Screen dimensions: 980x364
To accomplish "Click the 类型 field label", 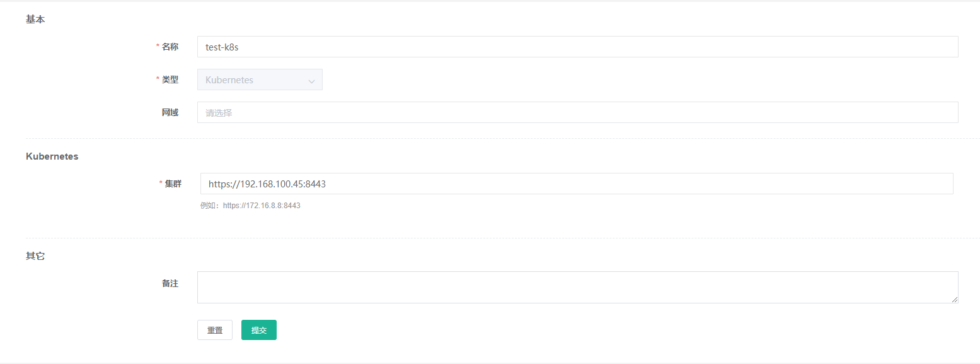I will coord(170,79).
